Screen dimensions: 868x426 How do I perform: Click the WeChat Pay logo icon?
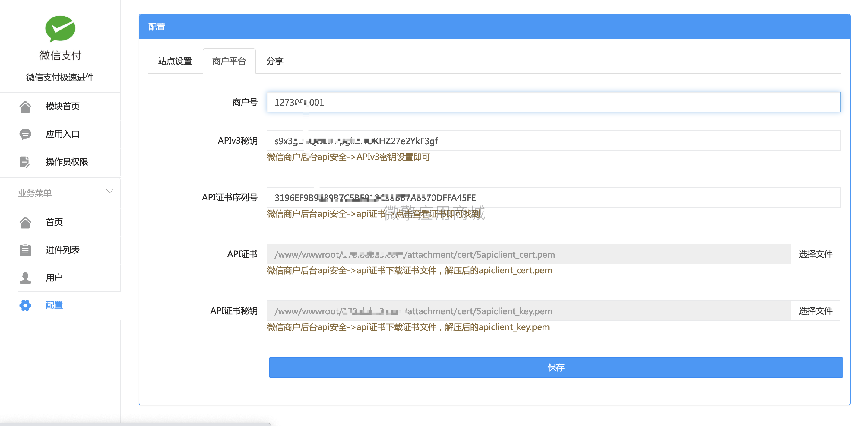(x=60, y=29)
